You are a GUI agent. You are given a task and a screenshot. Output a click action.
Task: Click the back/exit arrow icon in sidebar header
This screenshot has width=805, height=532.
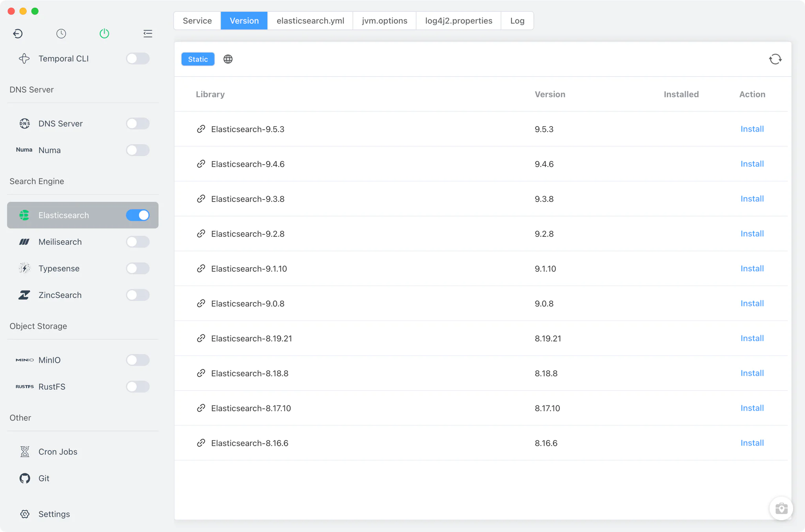[18, 34]
